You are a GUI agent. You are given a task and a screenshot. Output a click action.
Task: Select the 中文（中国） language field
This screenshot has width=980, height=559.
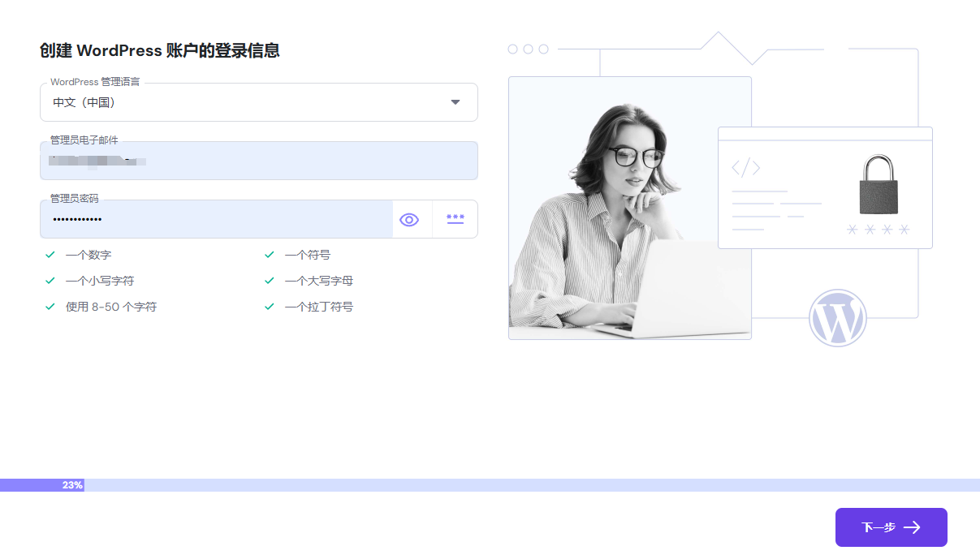[x=259, y=102]
